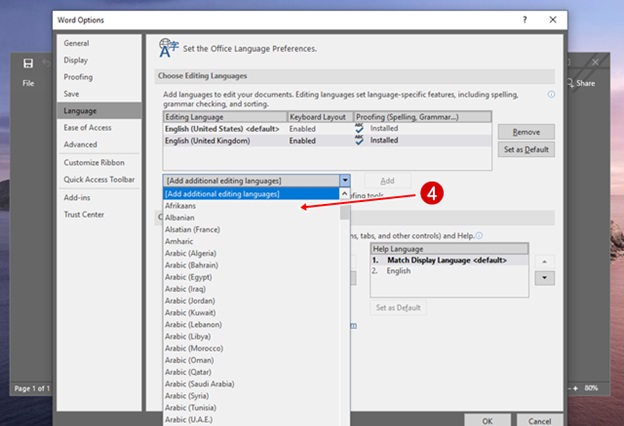The height and width of the screenshot is (426, 624).
Task: Open the Quick Access Toolbar category
Action: (x=99, y=180)
